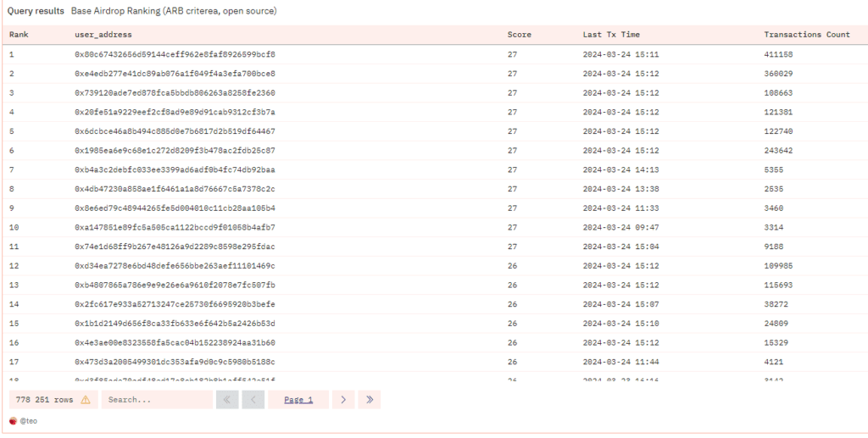Click the @teo author avatar icon
This screenshot has height=438, width=868.
[13, 420]
